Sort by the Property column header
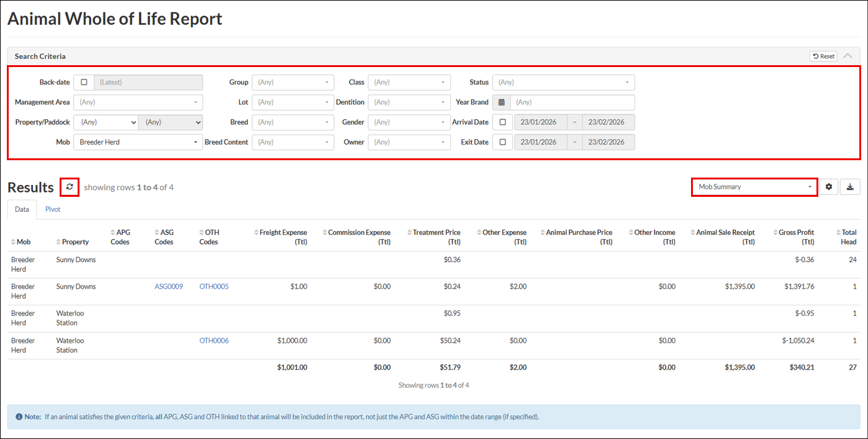This screenshot has height=439, width=868. point(75,242)
